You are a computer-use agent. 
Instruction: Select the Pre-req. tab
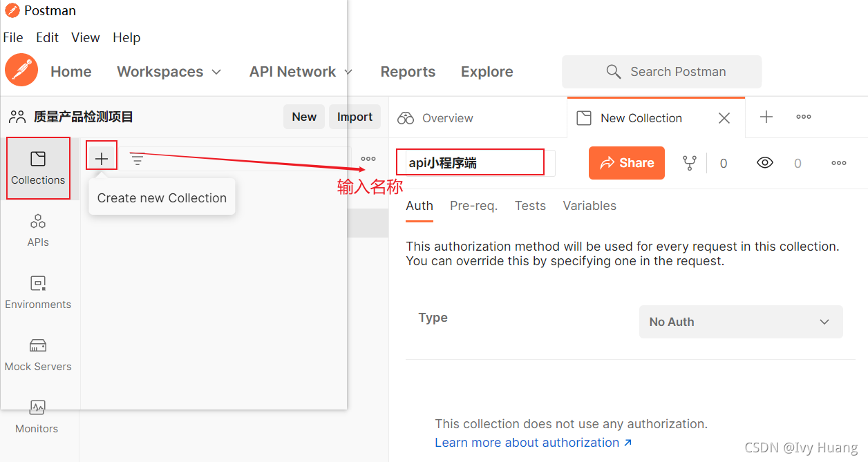[473, 206]
